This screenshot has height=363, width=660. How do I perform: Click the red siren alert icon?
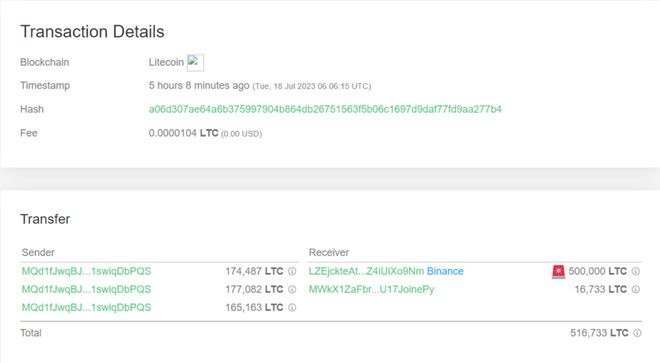(x=559, y=271)
